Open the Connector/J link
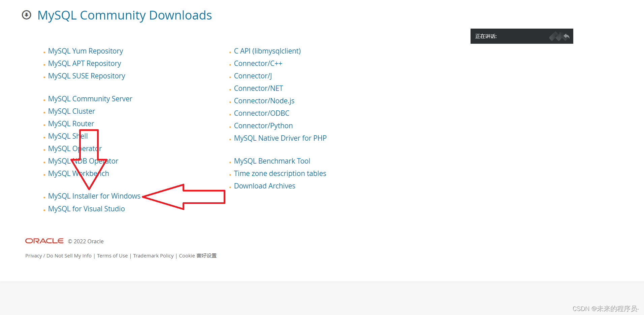Screen dimensions: 644x315 253,76
